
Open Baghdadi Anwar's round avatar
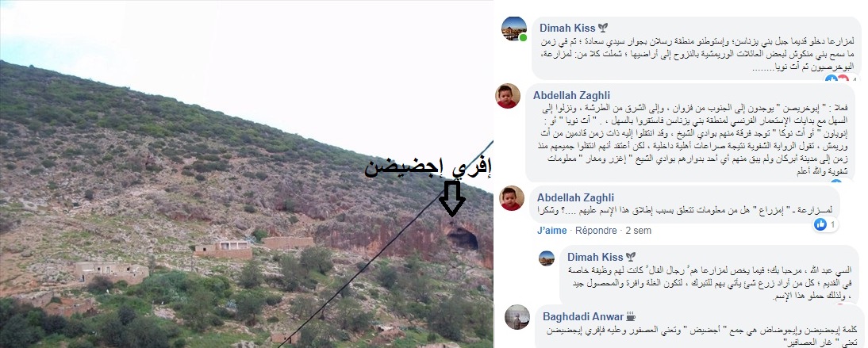(517, 317)
